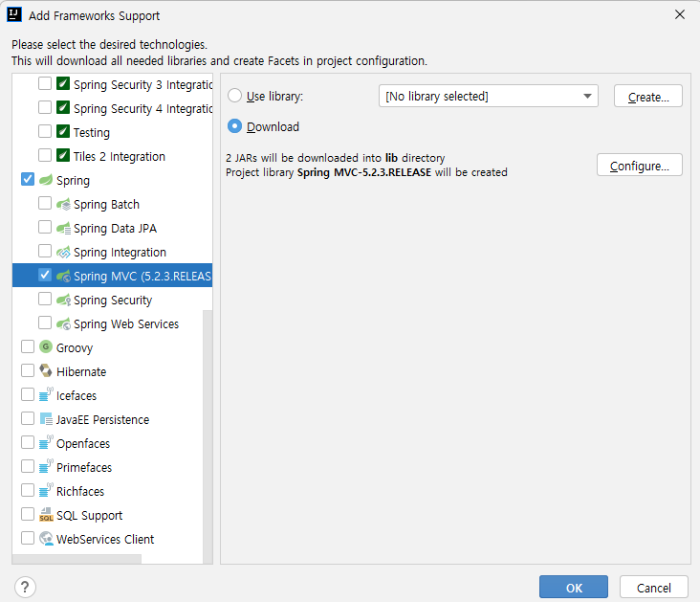Viewport: 700px width, 602px height.
Task: Click the Groovy icon
Action: coord(46,346)
